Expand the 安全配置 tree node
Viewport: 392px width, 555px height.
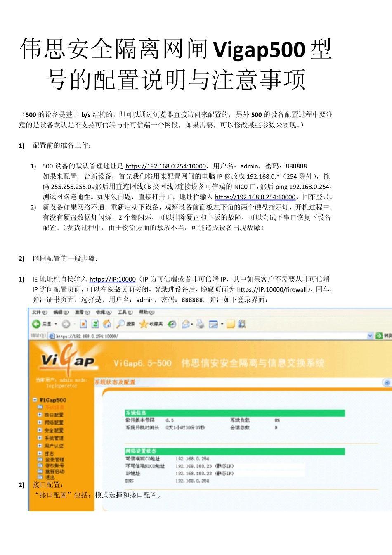click(x=40, y=430)
